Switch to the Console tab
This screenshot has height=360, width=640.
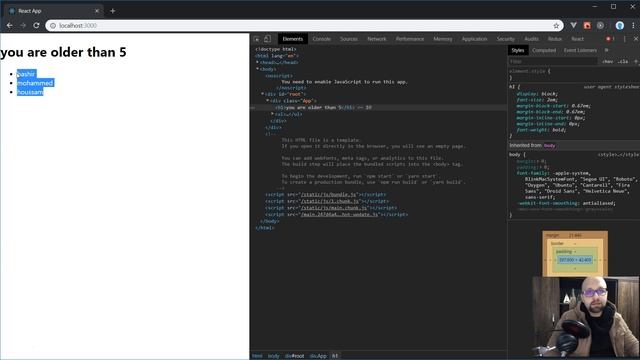322,39
